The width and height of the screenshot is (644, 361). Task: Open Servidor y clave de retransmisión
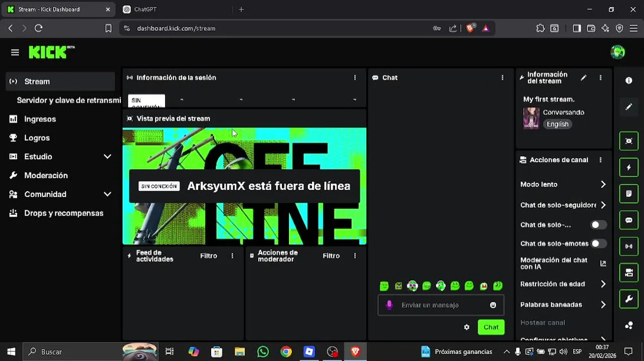coord(69,100)
